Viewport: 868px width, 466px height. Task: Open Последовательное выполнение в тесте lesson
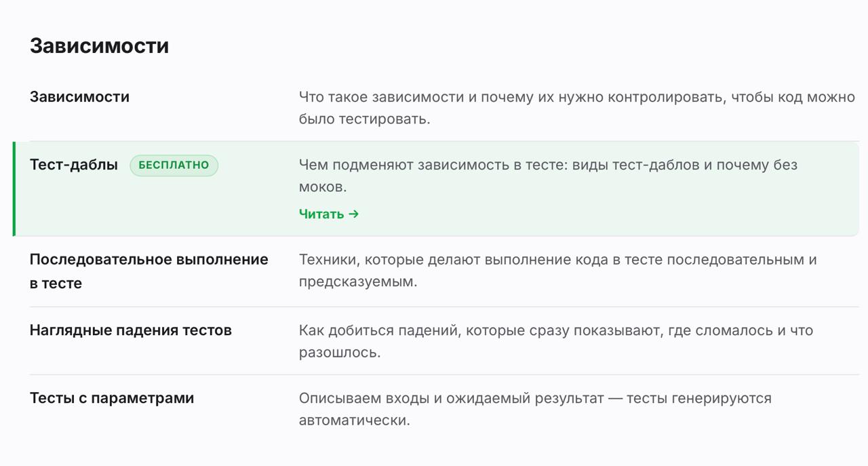pos(149,271)
